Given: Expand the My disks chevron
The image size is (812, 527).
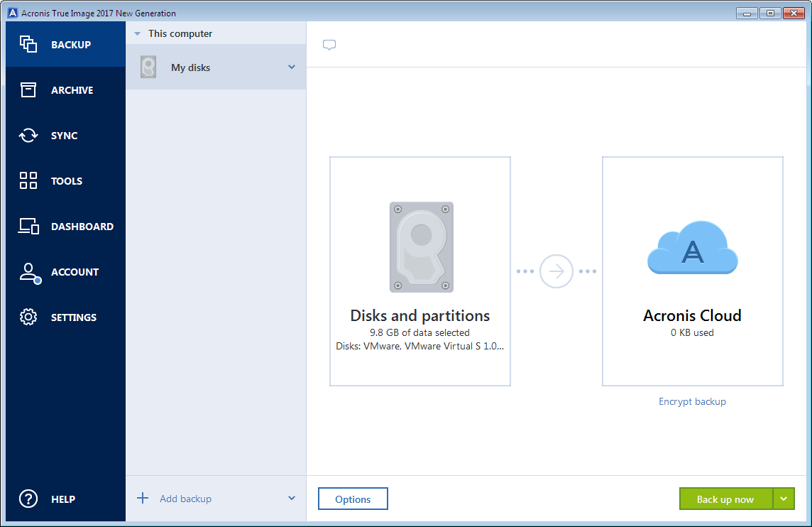Looking at the screenshot, I should [x=291, y=67].
